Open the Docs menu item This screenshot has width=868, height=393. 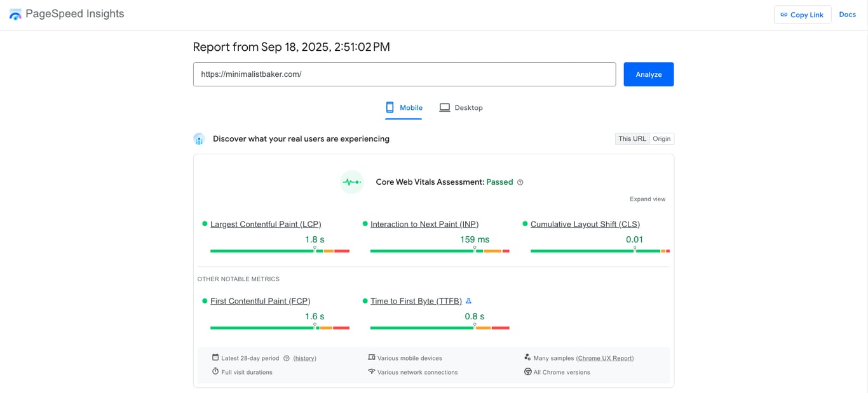847,14
